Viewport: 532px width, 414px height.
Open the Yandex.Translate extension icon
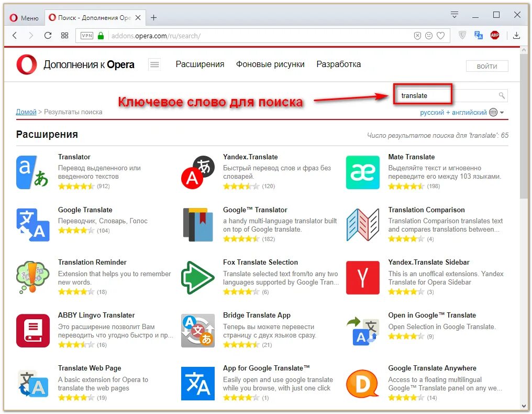tap(198, 172)
